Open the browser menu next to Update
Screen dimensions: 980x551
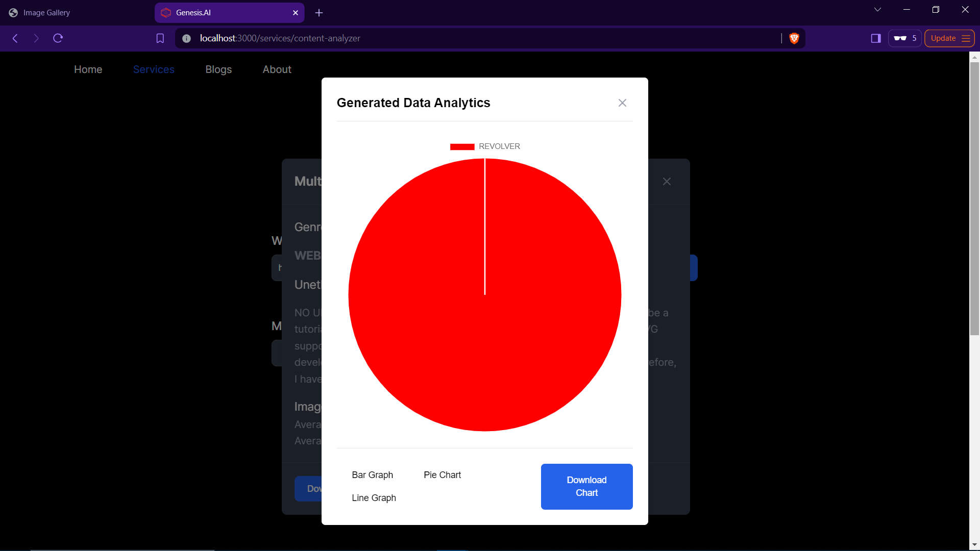[966, 38]
